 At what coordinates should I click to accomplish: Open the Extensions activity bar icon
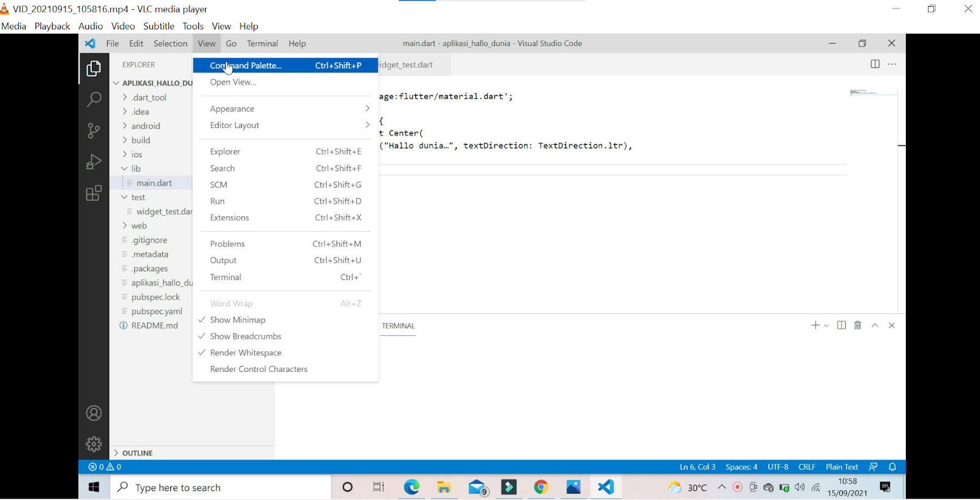(x=94, y=194)
